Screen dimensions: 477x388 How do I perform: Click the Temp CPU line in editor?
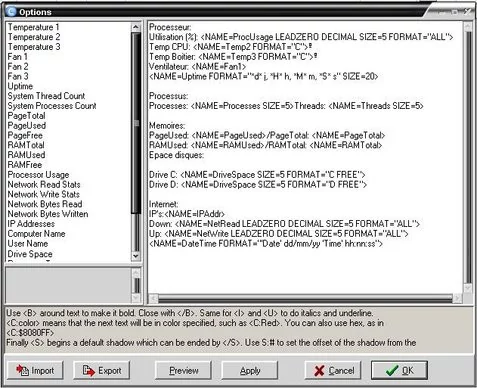click(230, 47)
